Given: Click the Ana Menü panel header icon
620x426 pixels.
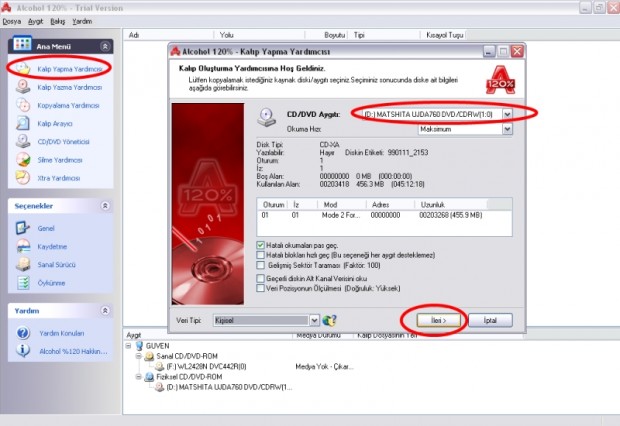Looking at the screenshot, I should (22, 44).
